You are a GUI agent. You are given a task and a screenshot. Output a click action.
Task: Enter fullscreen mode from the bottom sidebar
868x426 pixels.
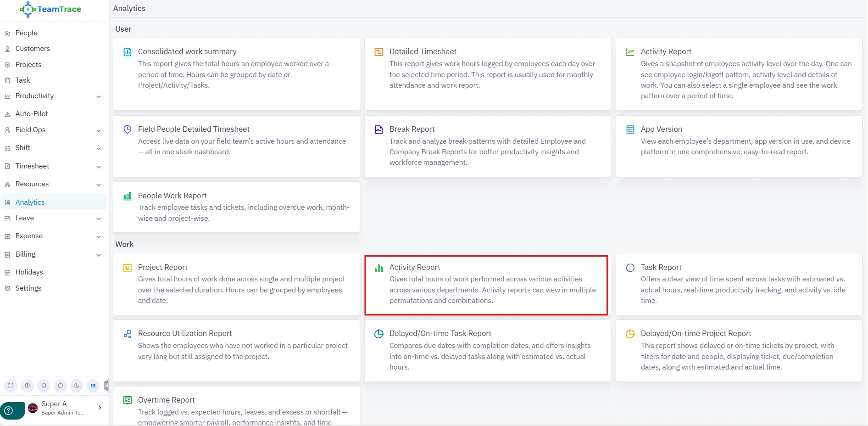click(11, 386)
